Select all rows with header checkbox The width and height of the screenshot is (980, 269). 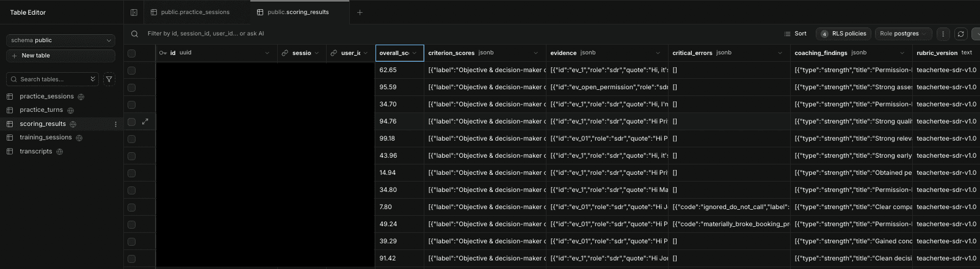coord(131,53)
